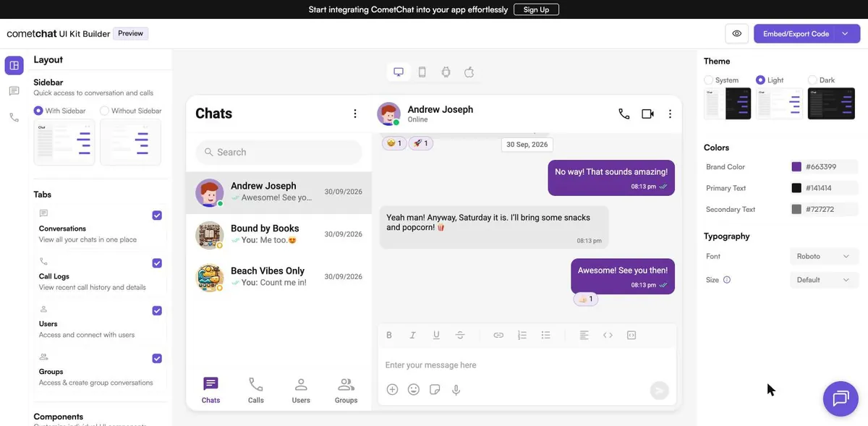
Task: Switch preview to desktop device icon
Action: pyautogui.click(x=399, y=72)
